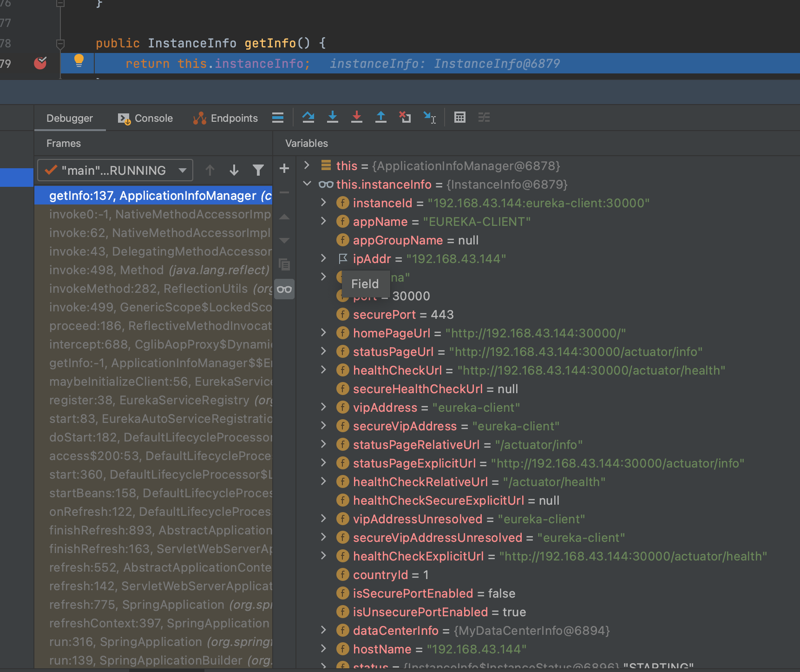This screenshot has width=800, height=672.
Task: Click the Step Out arrow icon
Action: (x=381, y=118)
